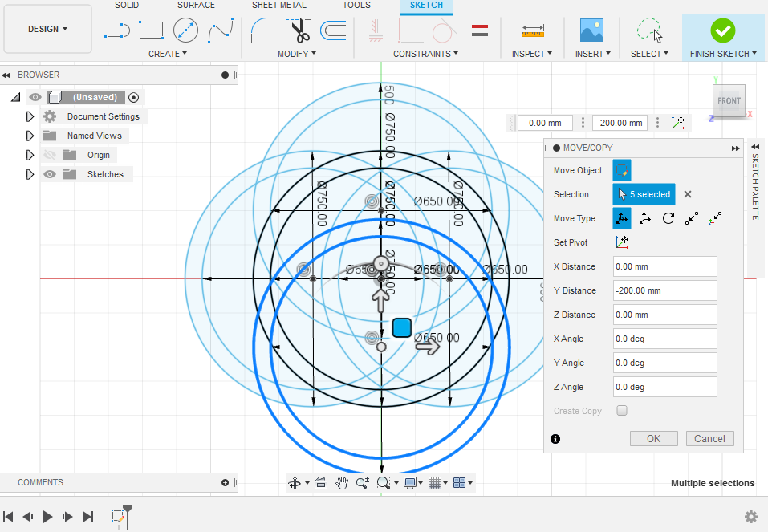The height and width of the screenshot is (532, 768).
Task: Select the Fillet tool in the Modify group
Action: pos(263,30)
